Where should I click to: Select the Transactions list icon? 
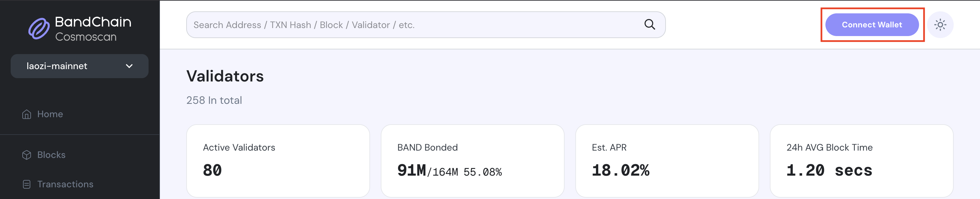[x=26, y=184]
